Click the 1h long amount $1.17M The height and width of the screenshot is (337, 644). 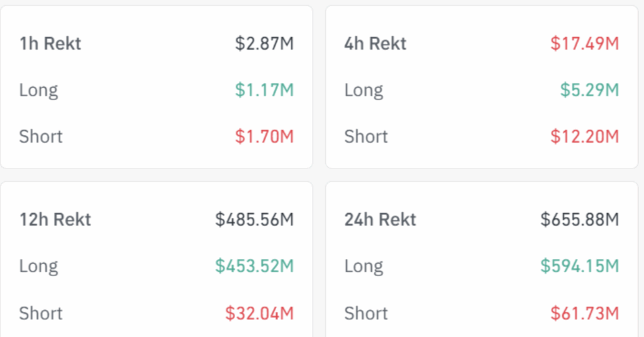(x=264, y=91)
